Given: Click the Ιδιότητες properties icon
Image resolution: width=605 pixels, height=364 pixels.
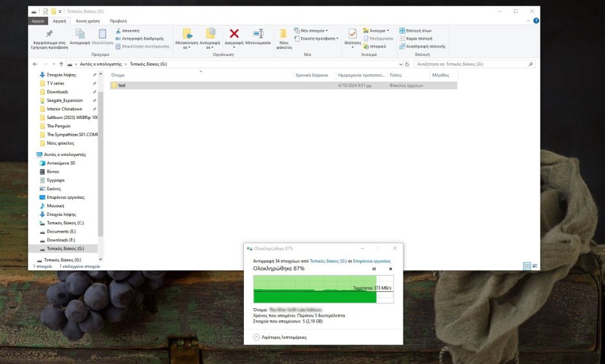Looking at the screenshot, I should 353,34.
